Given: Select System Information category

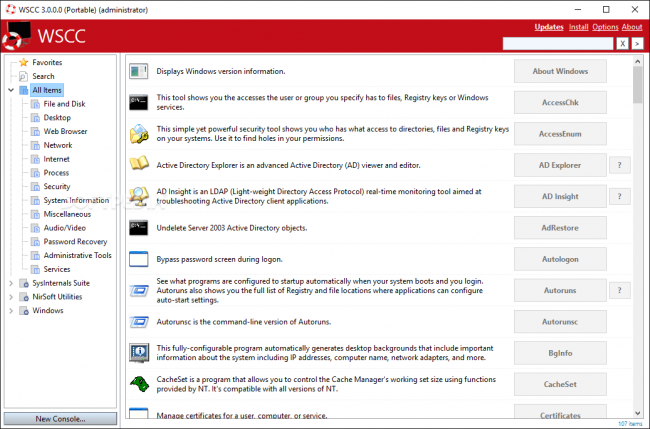Looking at the screenshot, I should [x=76, y=200].
